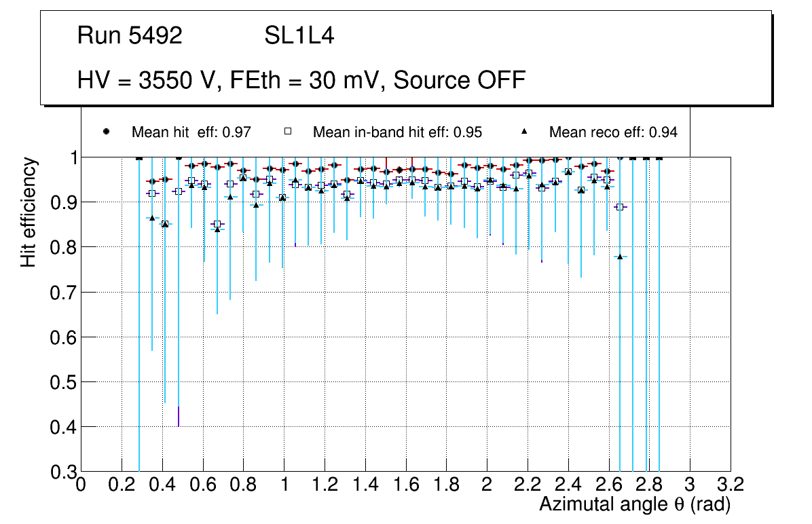Select the triangle data point near 0.35 rad
Image resolution: width=812 pixels, height=524 pixels.
click(x=152, y=218)
